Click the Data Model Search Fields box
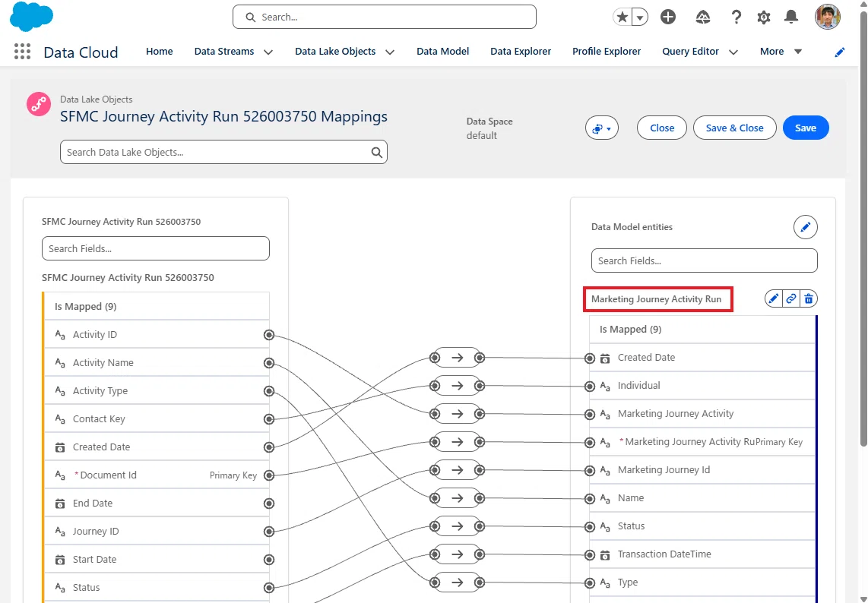Viewport: 868px width, 603px height. [704, 260]
